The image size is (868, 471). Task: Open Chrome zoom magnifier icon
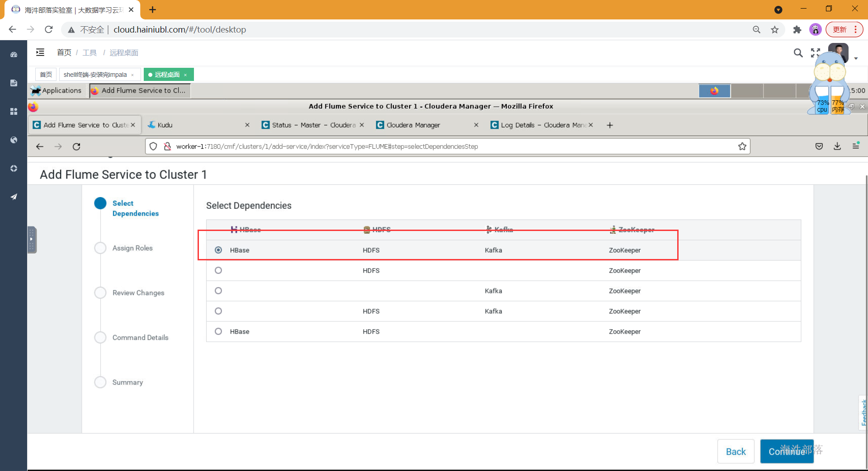(756, 29)
